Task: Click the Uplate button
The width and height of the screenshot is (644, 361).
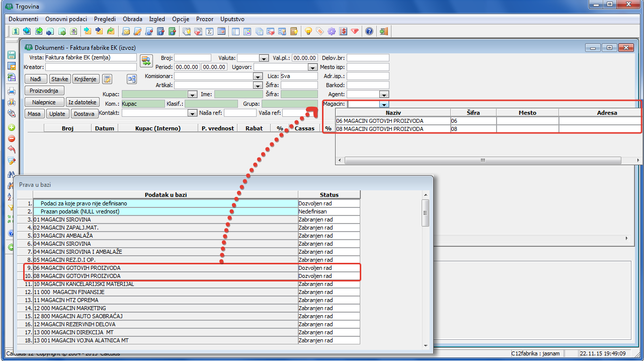Action: (x=57, y=114)
